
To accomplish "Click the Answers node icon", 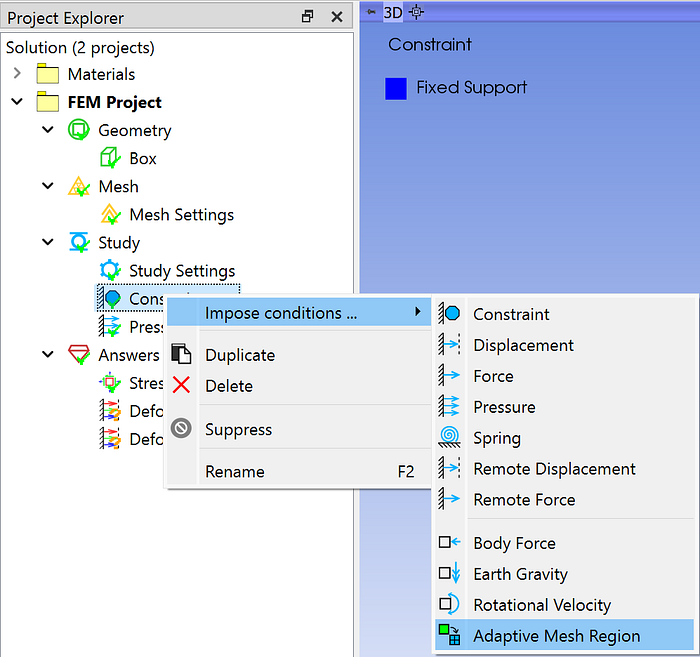I will (x=79, y=354).
